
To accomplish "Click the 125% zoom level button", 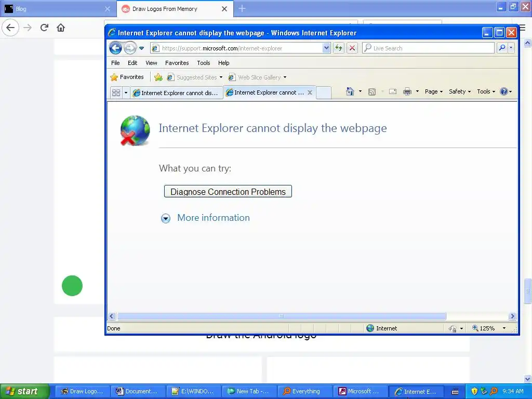I will pyautogui.click(x=483, y=328).
